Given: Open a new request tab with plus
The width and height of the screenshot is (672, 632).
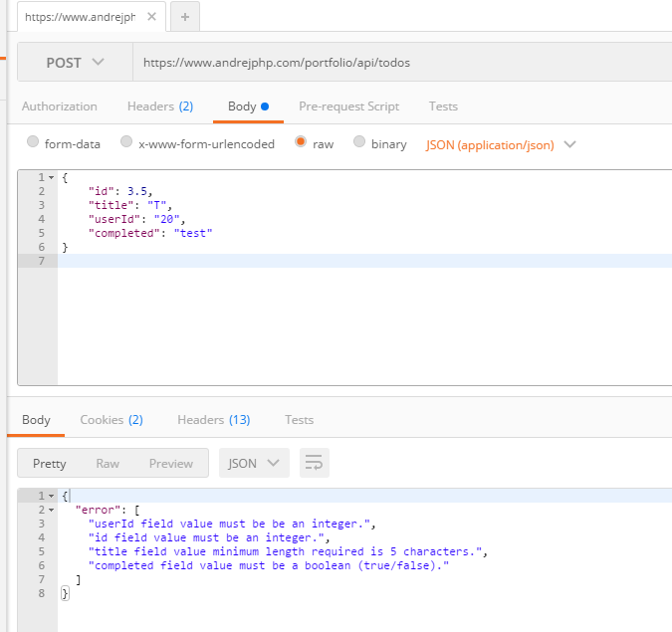Looking at the screenshot, I should point(185,17).
